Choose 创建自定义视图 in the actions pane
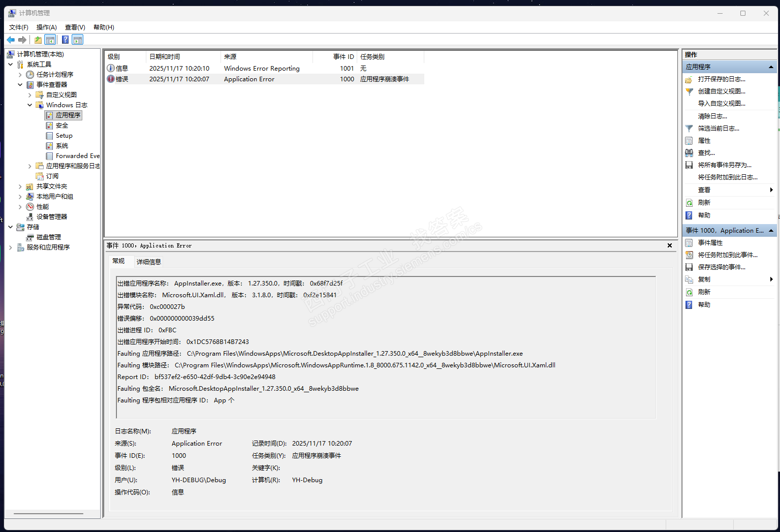The width and height of the screenshot is (780, 532). coord(722,91)
